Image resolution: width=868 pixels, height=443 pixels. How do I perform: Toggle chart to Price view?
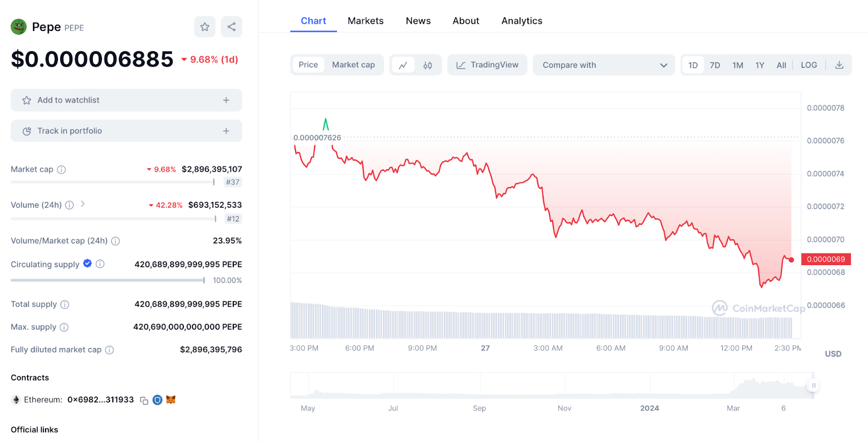point(308,65)
